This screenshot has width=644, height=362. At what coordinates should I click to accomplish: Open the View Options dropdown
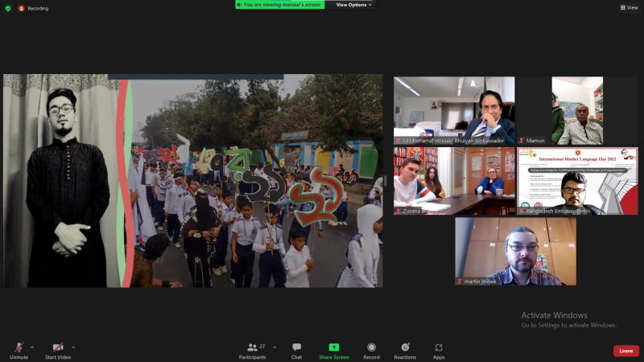pyautogui.click(x=354, y=5)
